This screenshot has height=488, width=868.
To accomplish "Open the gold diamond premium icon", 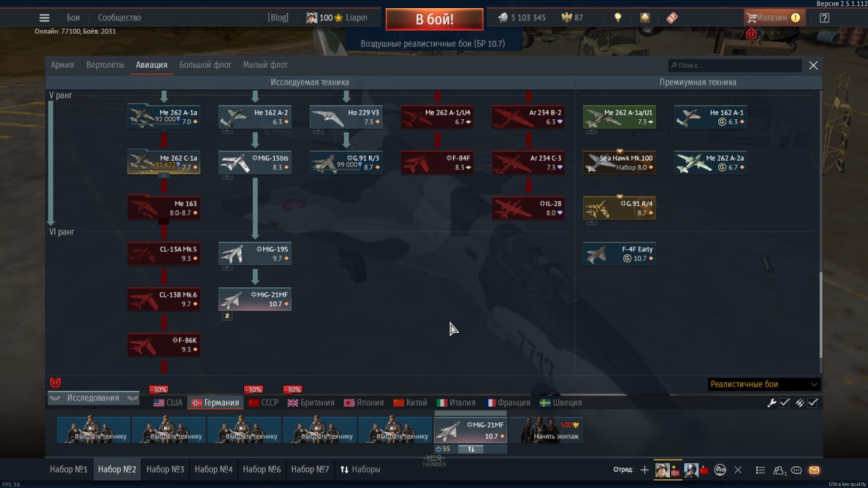I will coord(645,18).
